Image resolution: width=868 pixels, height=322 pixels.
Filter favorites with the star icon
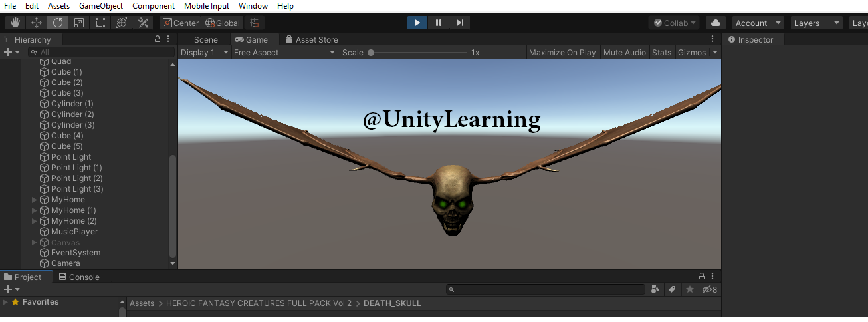[690, 289]
